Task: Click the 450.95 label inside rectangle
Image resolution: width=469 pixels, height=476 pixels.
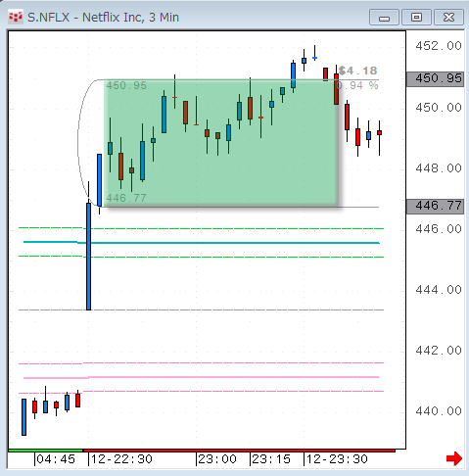Action: tap(126, 85)
